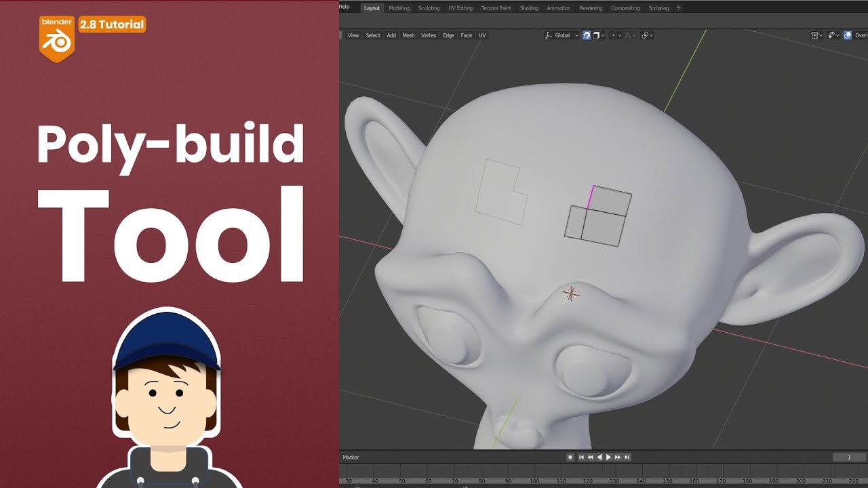This screenshot has height=488, width=868.
Task: Switch to the Layout workspace tab
Action: click(372, 8)
